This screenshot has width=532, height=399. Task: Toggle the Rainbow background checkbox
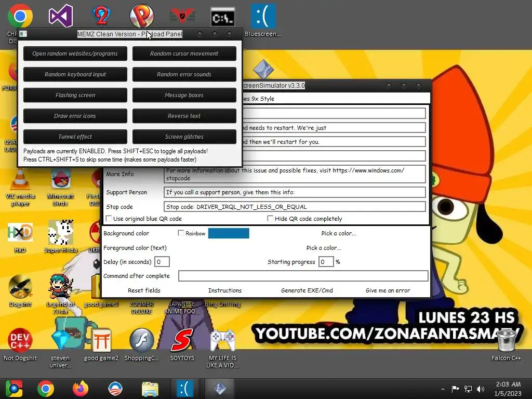pos(181,233)
